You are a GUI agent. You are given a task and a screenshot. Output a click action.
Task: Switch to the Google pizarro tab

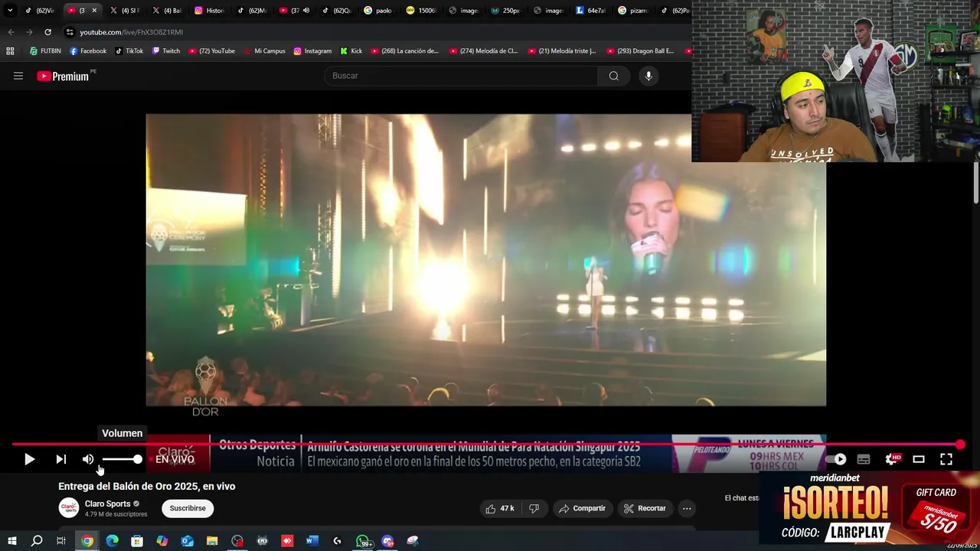632,11
